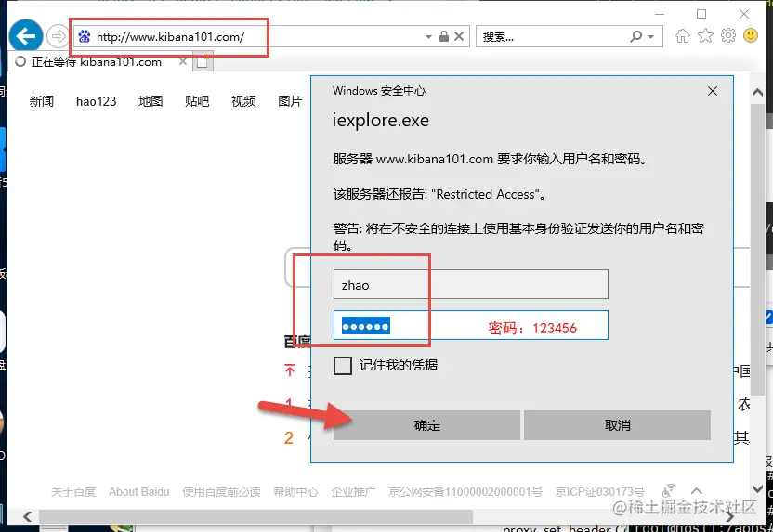Open 使用百度前必读 footer link
This screenshot has height=532, width=773.
(x=221, y=491)
